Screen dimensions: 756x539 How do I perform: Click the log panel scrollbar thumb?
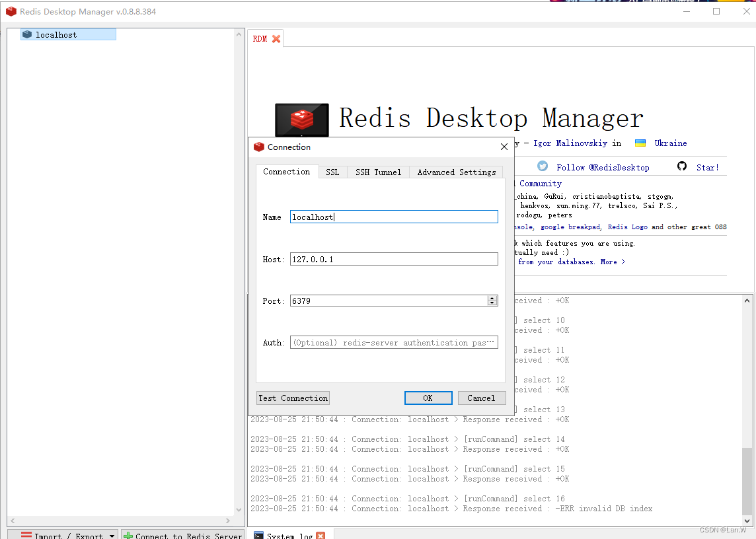tap(747, 481)
